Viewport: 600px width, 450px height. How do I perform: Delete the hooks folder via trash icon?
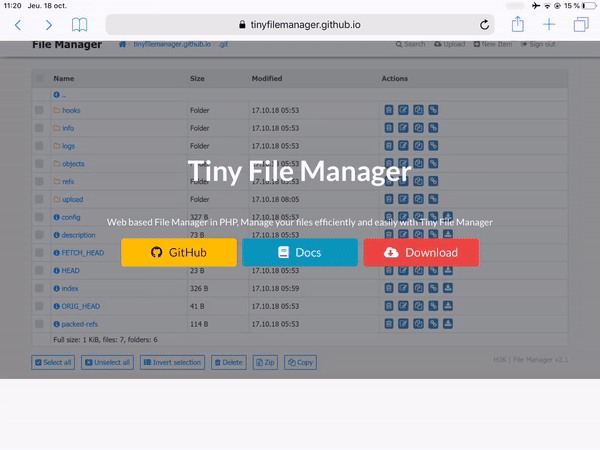389,110
